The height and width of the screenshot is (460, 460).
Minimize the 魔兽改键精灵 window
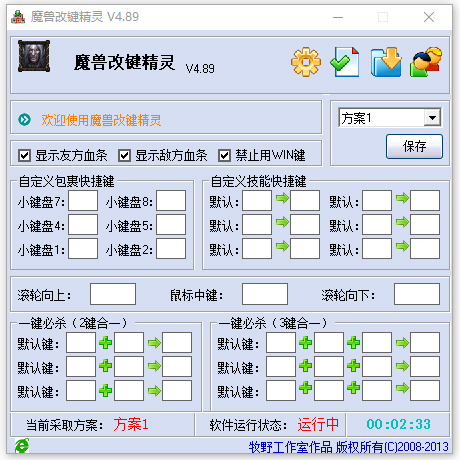coord(338,17)
